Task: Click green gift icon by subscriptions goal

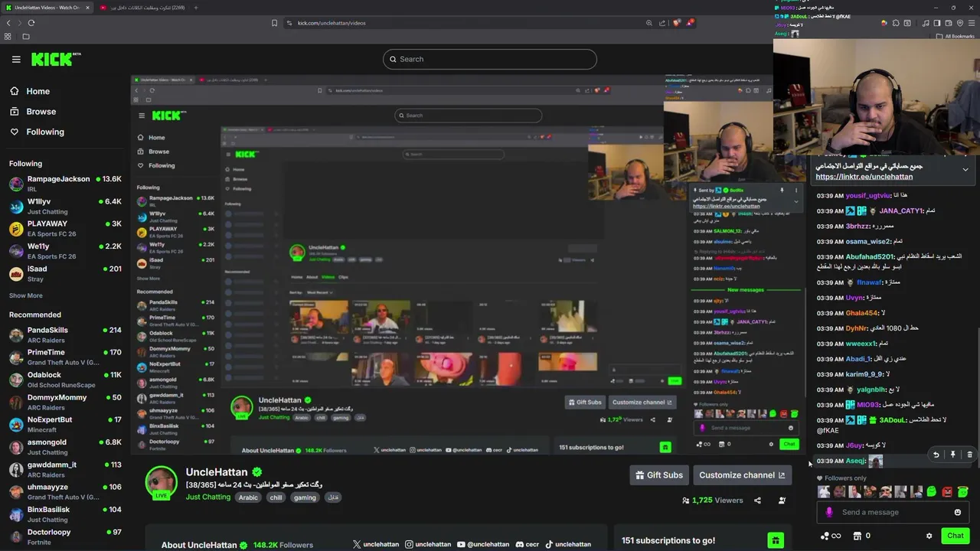Action: [x=776, y=541]
